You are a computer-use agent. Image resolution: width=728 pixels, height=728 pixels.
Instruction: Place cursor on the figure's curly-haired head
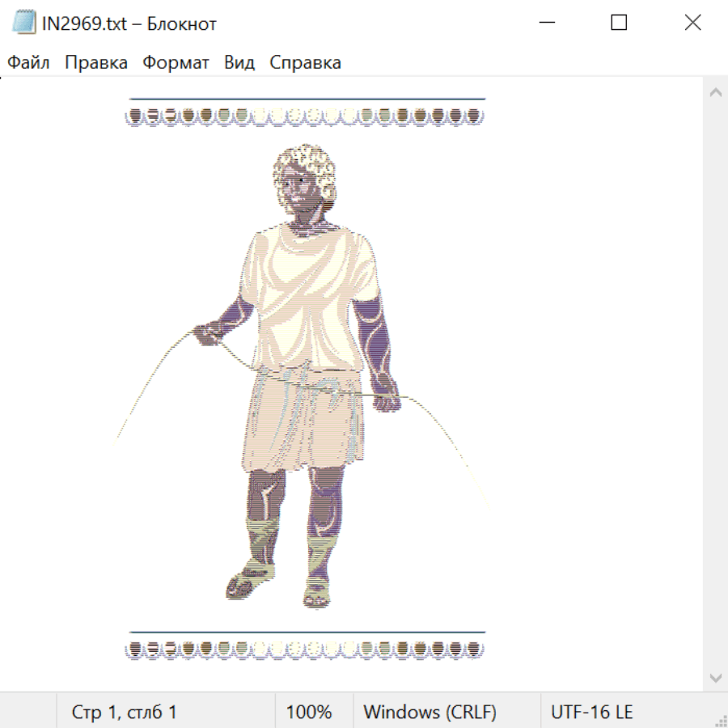(302, 171)
